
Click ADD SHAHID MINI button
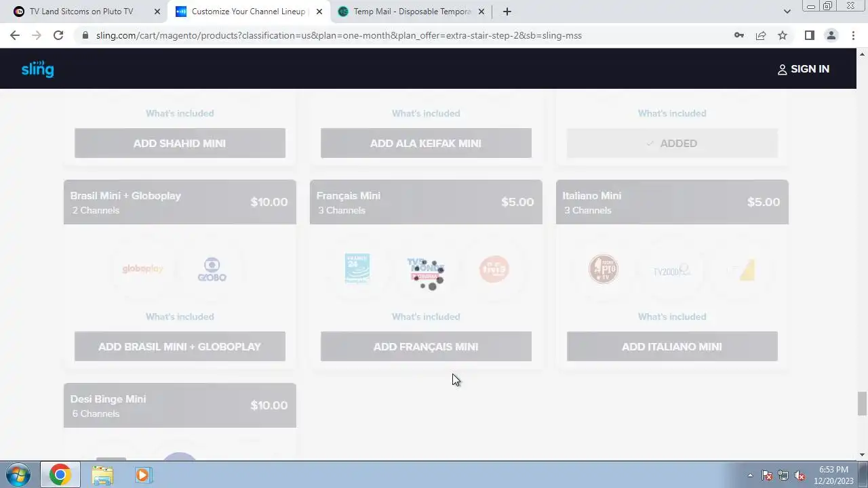pos(180,143)
